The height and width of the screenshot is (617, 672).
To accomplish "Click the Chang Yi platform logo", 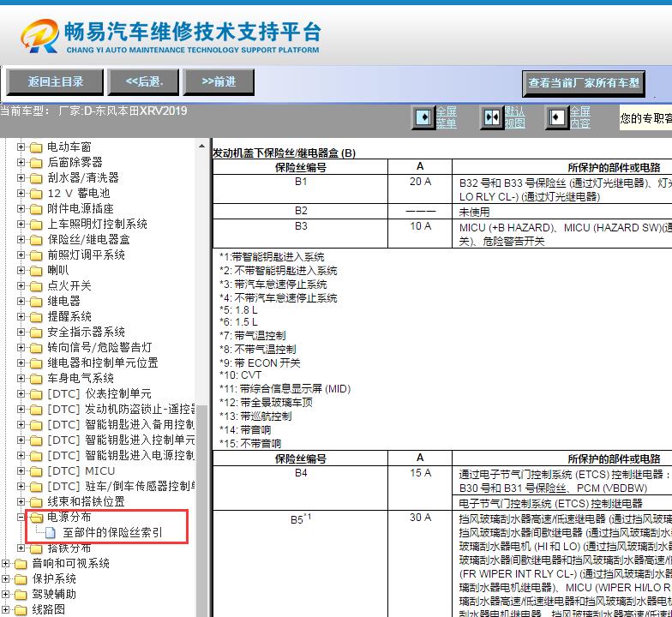I will [171, 36].
